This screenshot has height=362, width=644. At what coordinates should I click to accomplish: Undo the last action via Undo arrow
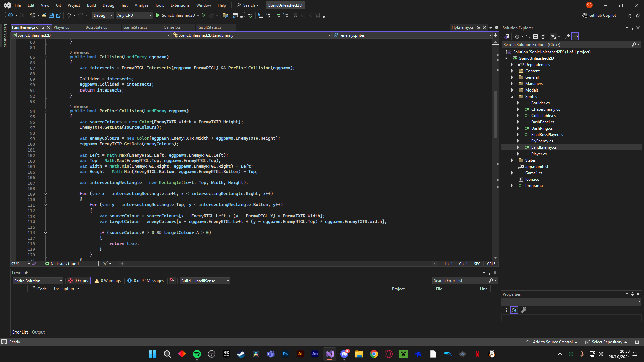[68, 15]
